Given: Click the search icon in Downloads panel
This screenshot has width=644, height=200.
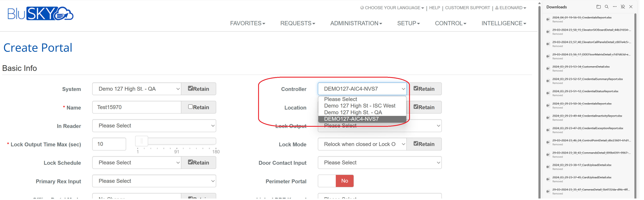Looking at the screenshot, I should tap(607, 7).
